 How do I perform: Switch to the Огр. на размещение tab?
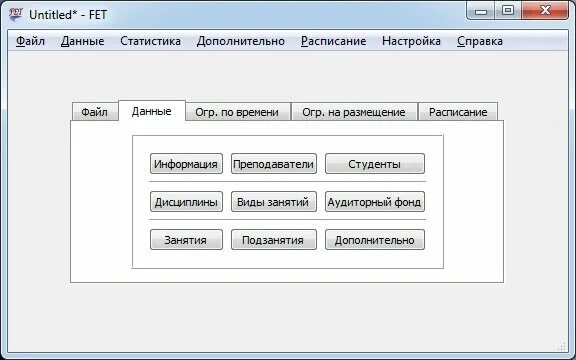click(x=354, y=112)
